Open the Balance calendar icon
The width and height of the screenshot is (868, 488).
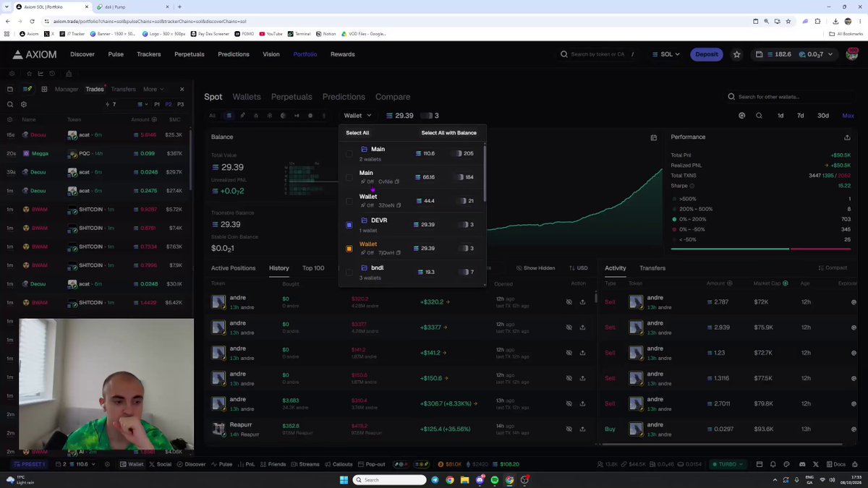654,137
